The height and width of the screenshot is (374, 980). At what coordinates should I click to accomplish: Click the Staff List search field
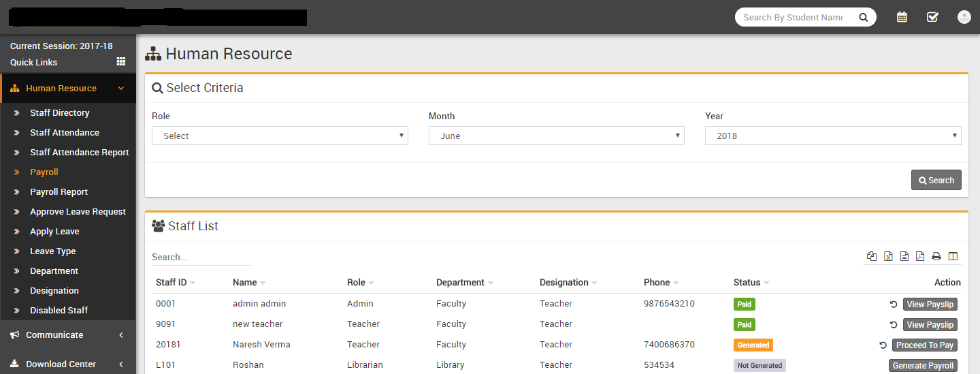201,258
